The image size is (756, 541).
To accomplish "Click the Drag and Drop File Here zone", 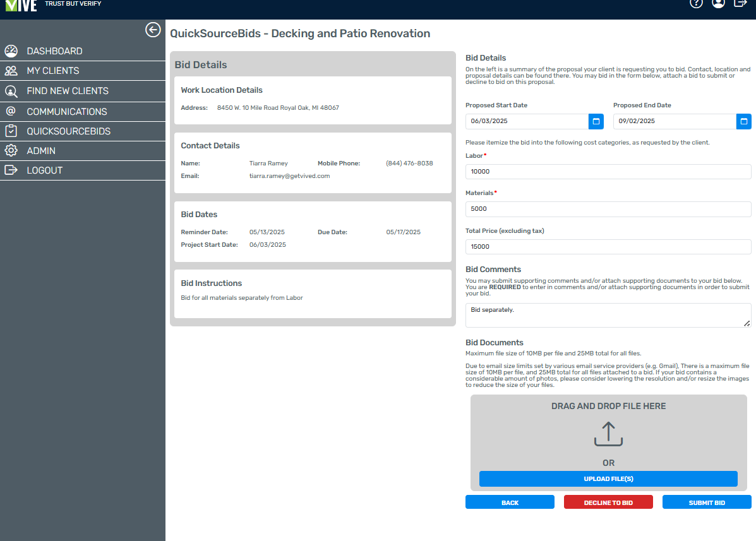I will tap(608, 443).
